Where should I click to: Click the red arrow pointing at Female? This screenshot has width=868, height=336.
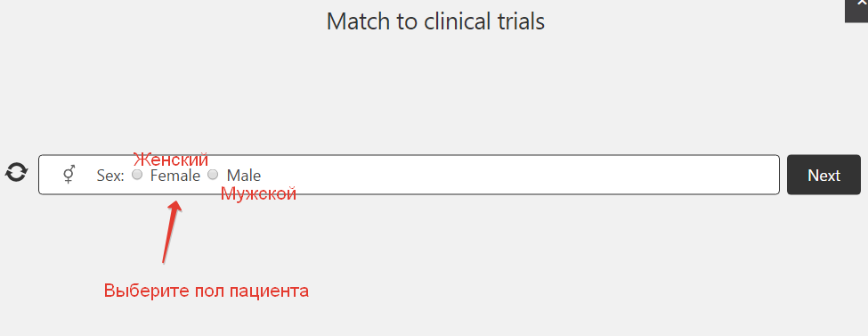[172, 232]
